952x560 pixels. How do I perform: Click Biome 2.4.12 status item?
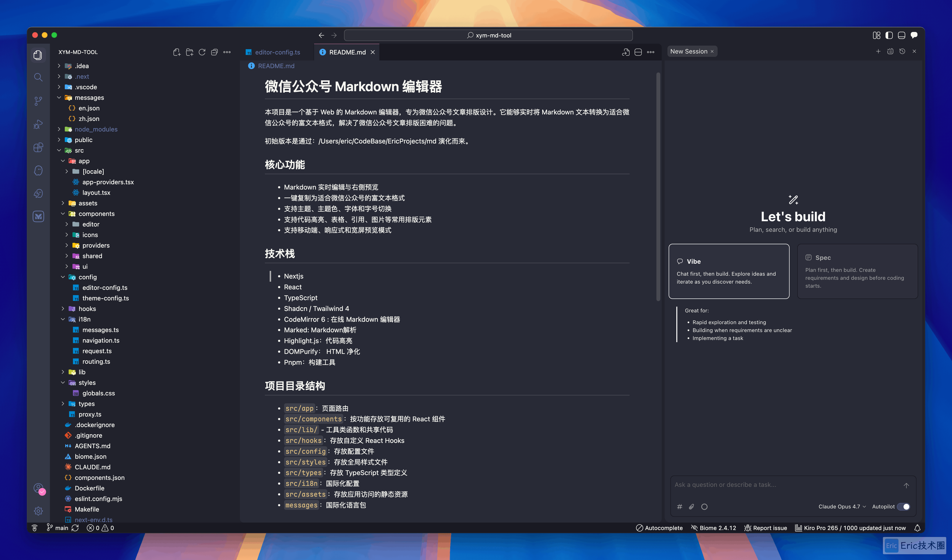pyautogui.click(x=714, y=528)
